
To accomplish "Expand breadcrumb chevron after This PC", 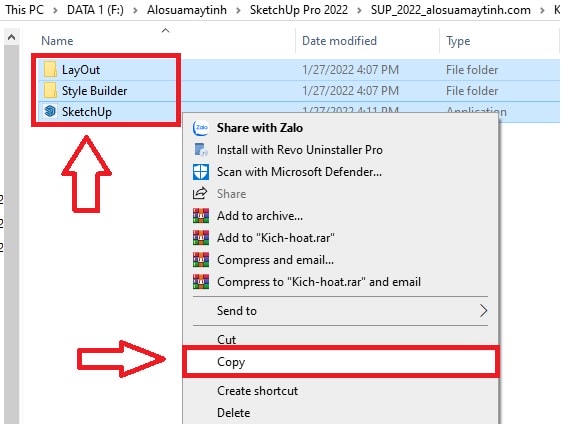I will point(55,10).
